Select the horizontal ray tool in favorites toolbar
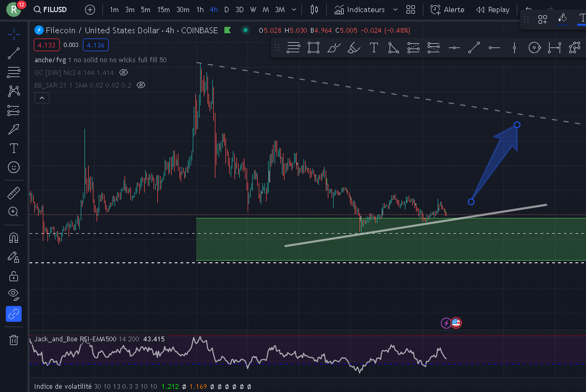This screenshot has height=392, width=586. [x=495, y=48]
